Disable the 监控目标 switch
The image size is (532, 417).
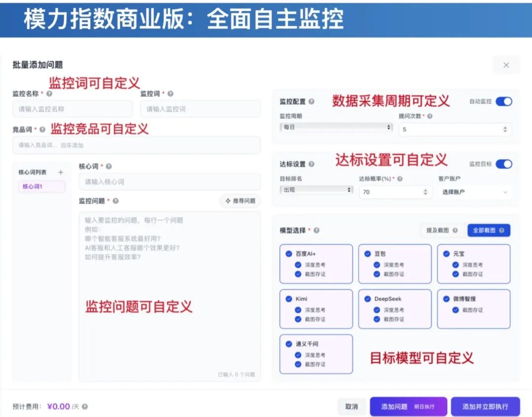click(x=504, y=164)
